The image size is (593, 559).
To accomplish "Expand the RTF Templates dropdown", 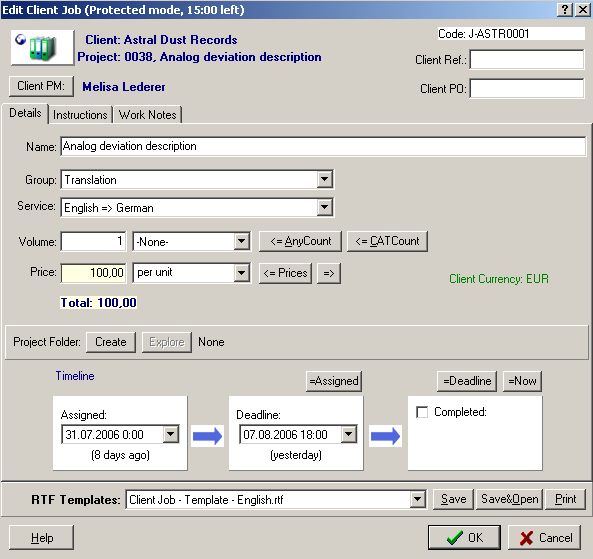I will point(418,500).
